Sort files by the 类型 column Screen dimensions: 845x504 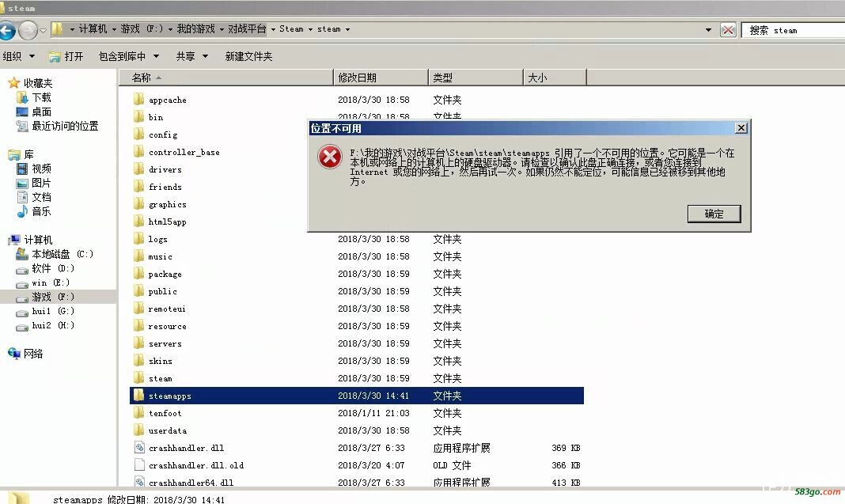click(x=476, y=78)
